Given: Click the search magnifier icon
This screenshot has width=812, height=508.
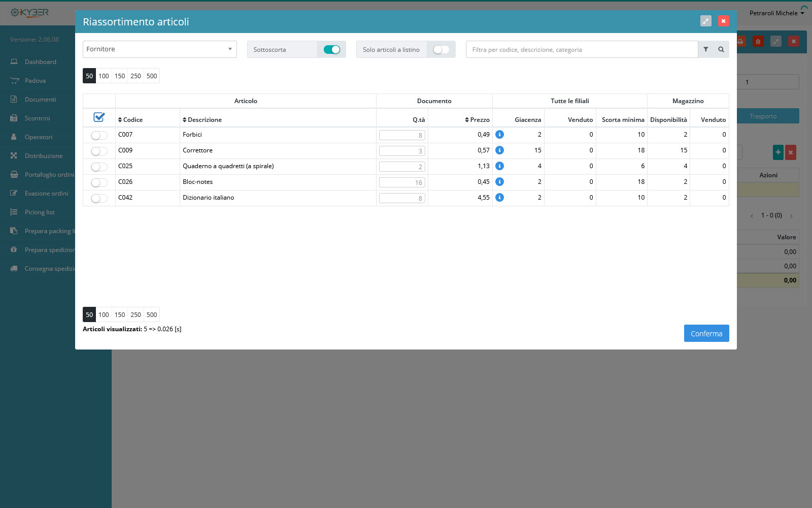Looking at the screenshot, I should click(721, 49).
